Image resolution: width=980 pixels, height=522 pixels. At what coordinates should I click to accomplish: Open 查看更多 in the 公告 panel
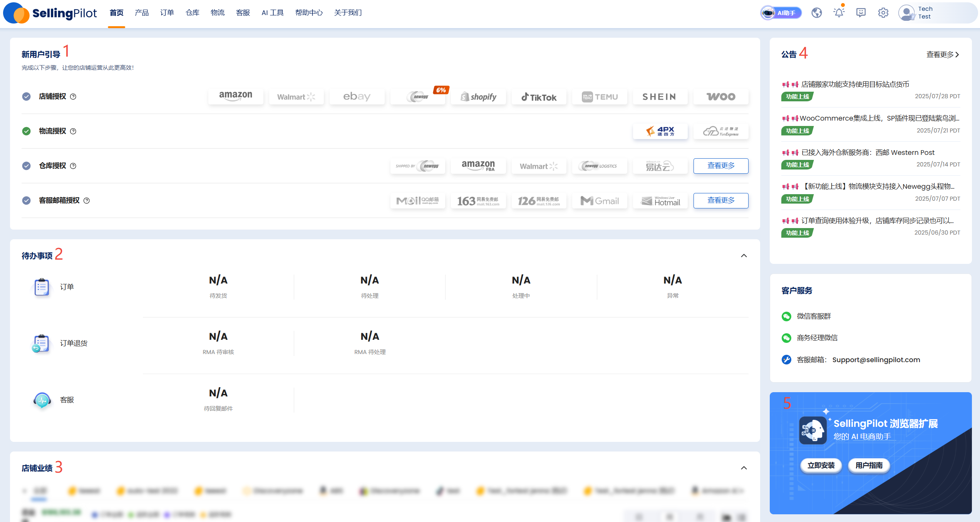coord(943,55)
